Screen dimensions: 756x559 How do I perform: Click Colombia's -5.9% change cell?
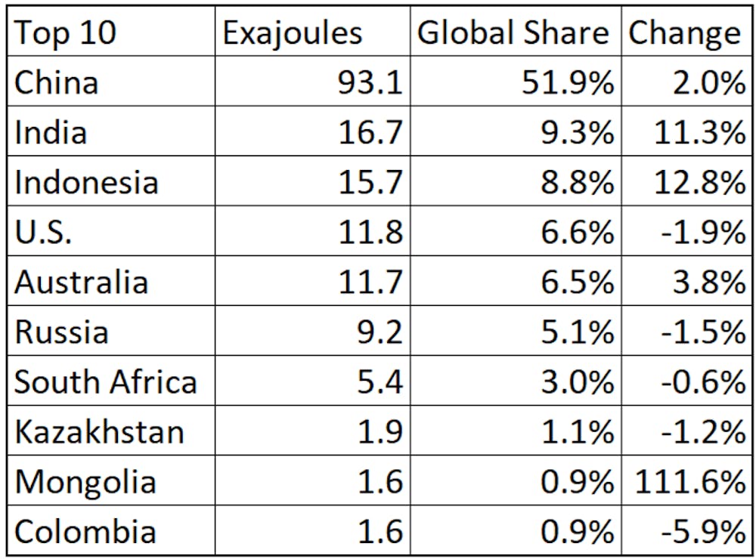tap(686, 530)
